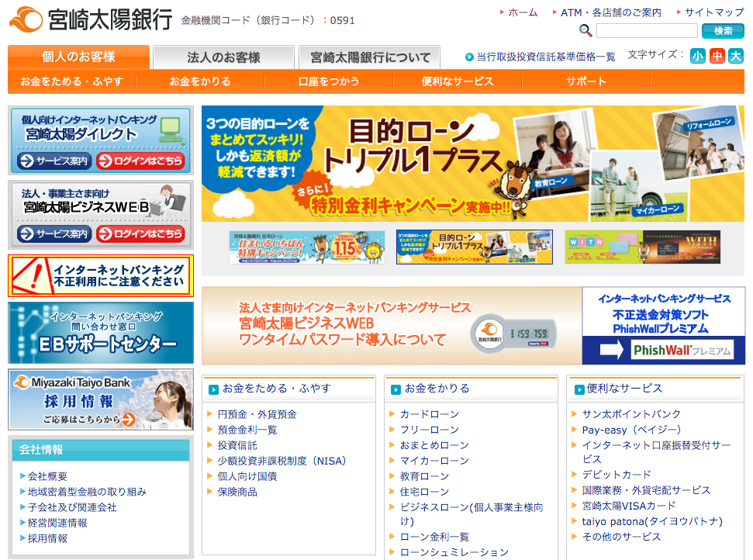Open the ホーム link

(x=523, y=12)
